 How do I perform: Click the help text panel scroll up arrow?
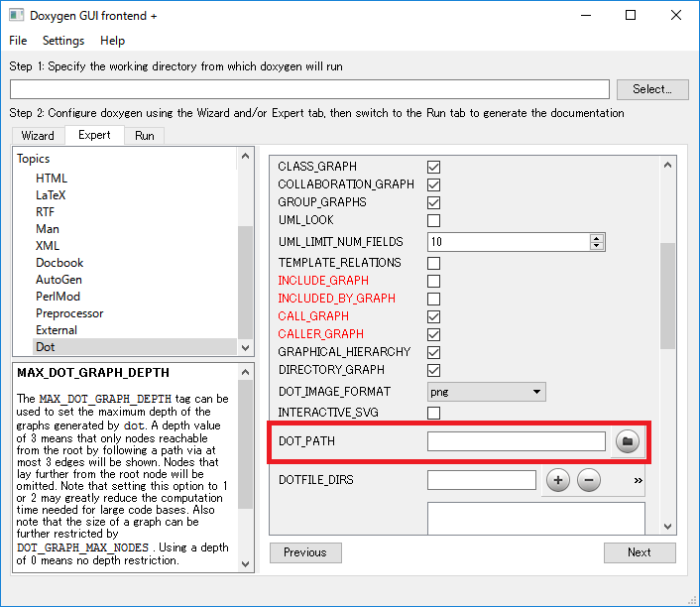click(245, 372)
